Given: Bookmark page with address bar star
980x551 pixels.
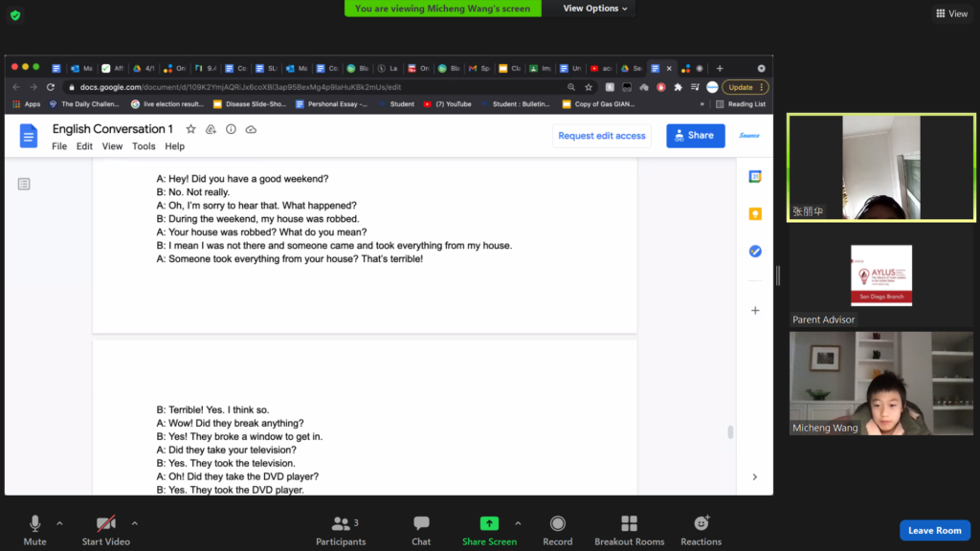Looking at the screenshot, I should pyautogui.click(x=589, y=87).
